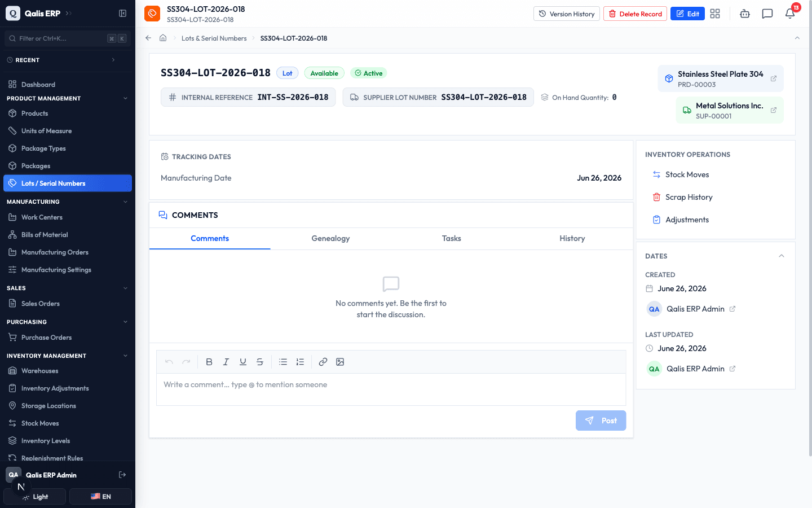Screen dimensions: 812x508
Task: Open the EN language selector
Action: point(100,497)
